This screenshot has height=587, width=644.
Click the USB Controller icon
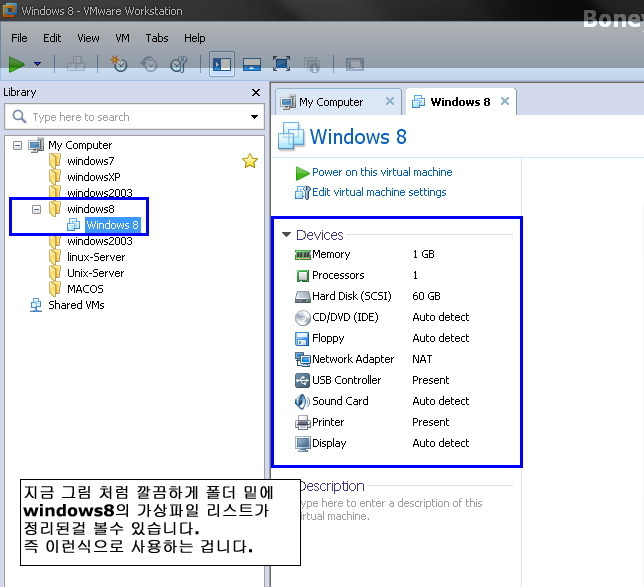303,380
